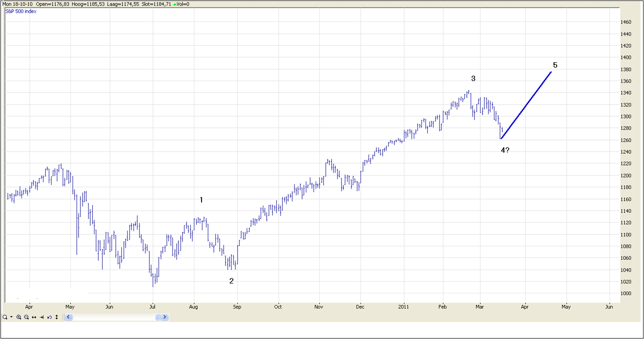This screenshot has width=644, height=339.
Task: Select the wave 3 peak label
Action: pyautogui.click(x=473, y=79)
